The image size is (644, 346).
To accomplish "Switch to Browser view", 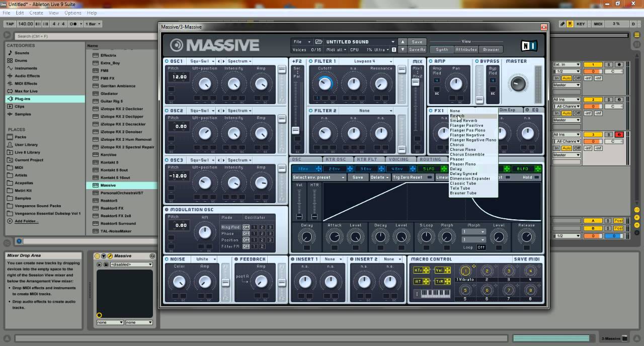I will (x=491, y=49).
